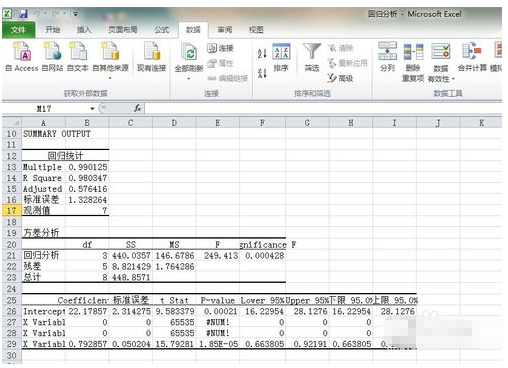Image resolution: width=508 pixels, height=368 pixels.
Task: Switch to the Page Layout (页面布局) tab
Action: (x=123, y=30)
